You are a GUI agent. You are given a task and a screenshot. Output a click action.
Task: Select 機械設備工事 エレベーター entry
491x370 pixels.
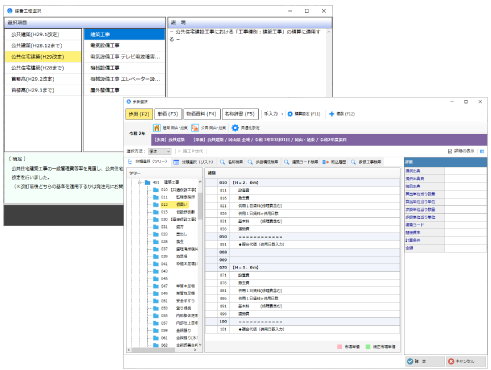click(x=124, y=79)
